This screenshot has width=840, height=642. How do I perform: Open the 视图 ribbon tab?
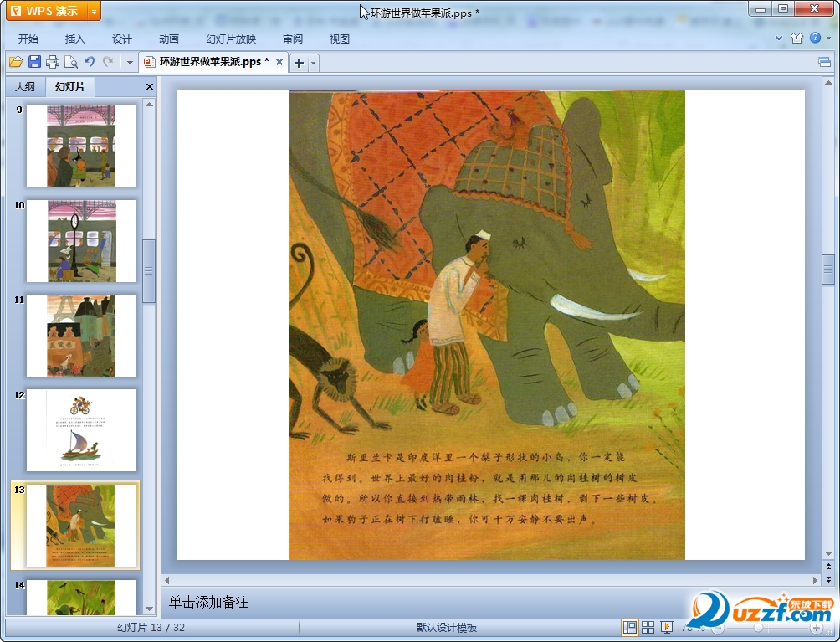click(339, 39)
